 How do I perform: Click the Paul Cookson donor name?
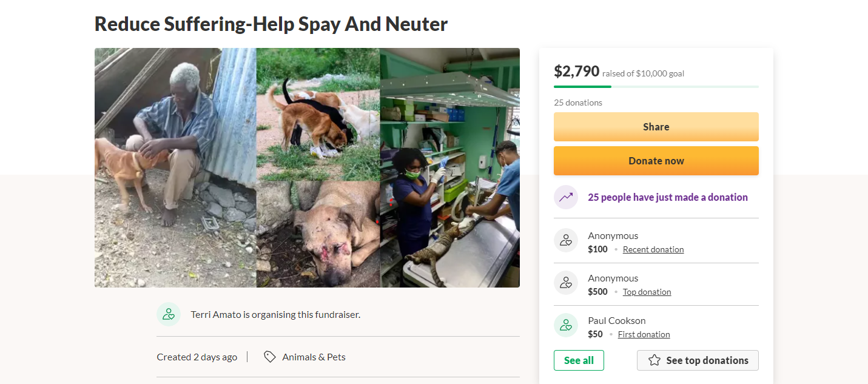click(x=616, y=320)
